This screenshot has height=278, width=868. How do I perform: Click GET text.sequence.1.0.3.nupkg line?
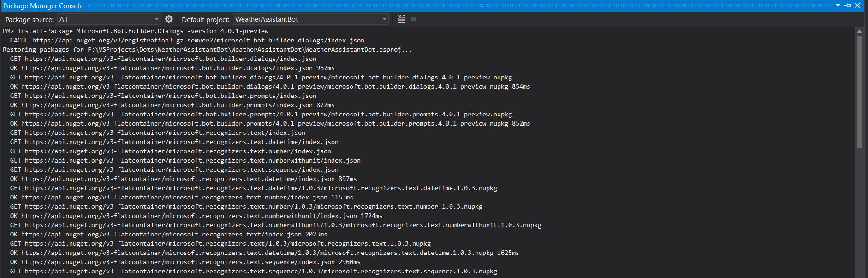254,271
